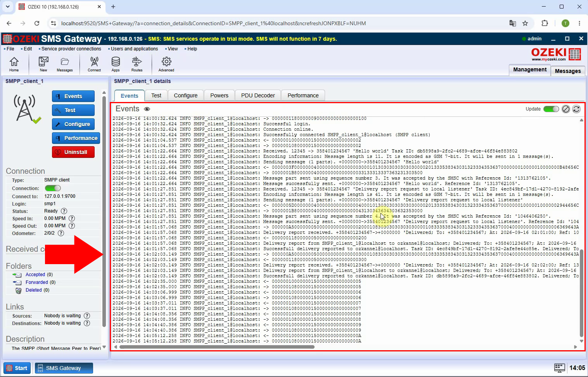Screen dimensions: 588x377
Task: Open the Deleted folder link
Action: pyautogui.click(x=34, y=290)
